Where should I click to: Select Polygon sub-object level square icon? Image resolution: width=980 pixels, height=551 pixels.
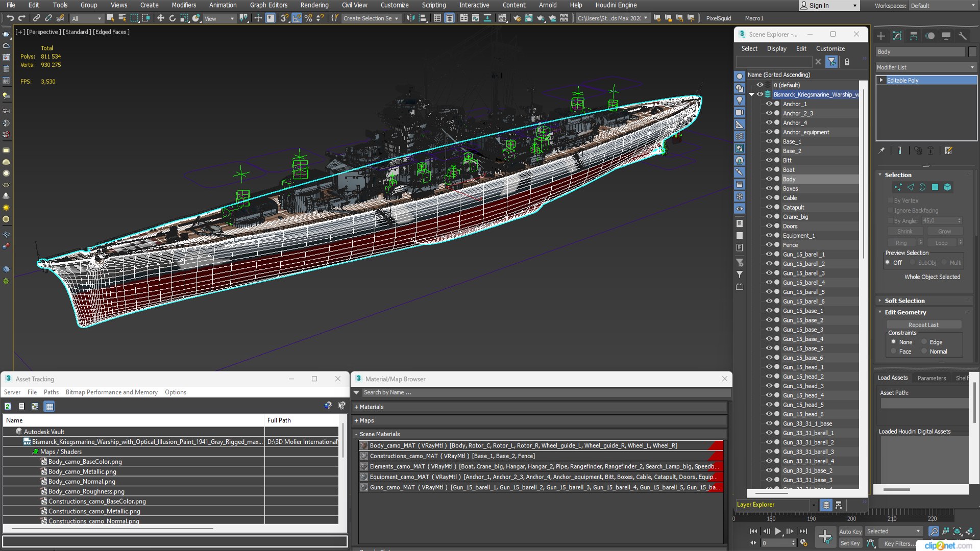[x=935, y=187]
